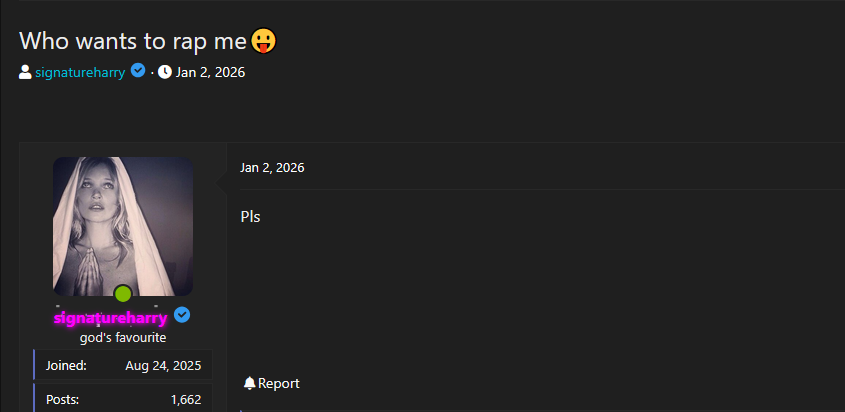Click verified badge beside magenta signatureharry username

(182, 316)
